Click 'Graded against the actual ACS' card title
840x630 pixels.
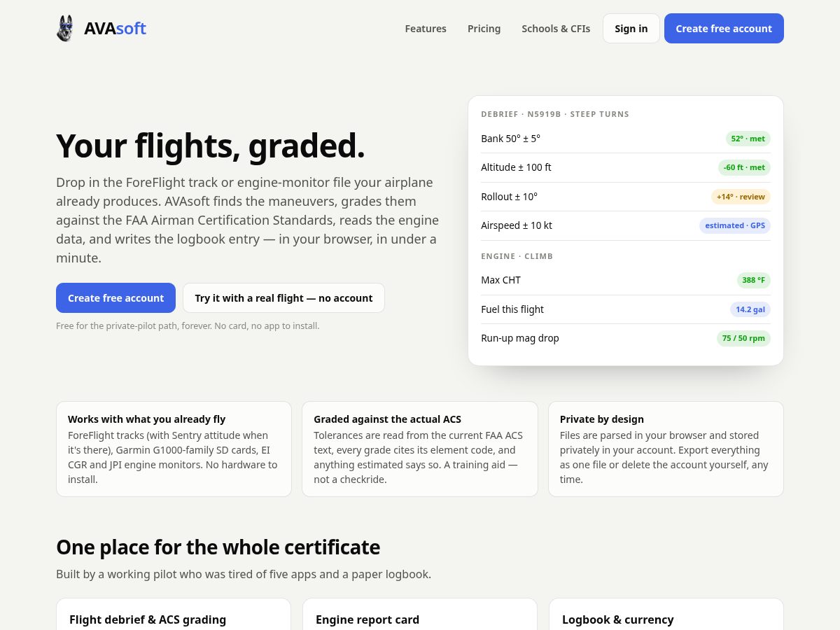(x=388, y=419)
